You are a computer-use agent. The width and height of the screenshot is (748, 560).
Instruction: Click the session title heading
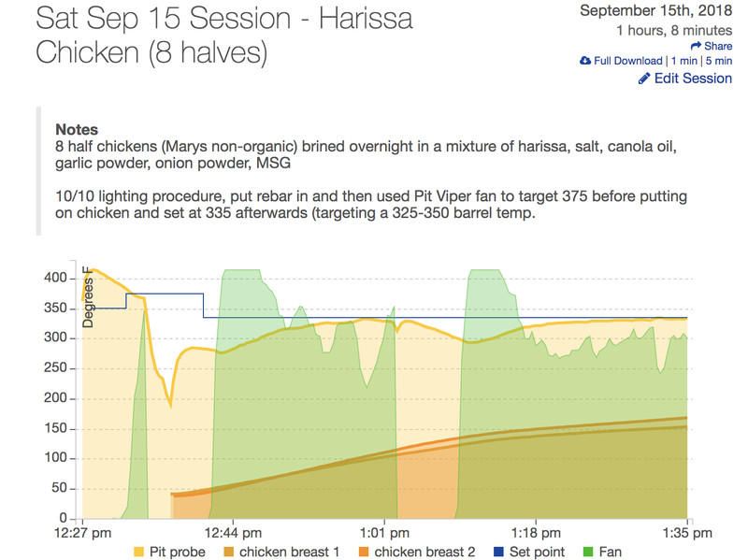click(224, 35)
